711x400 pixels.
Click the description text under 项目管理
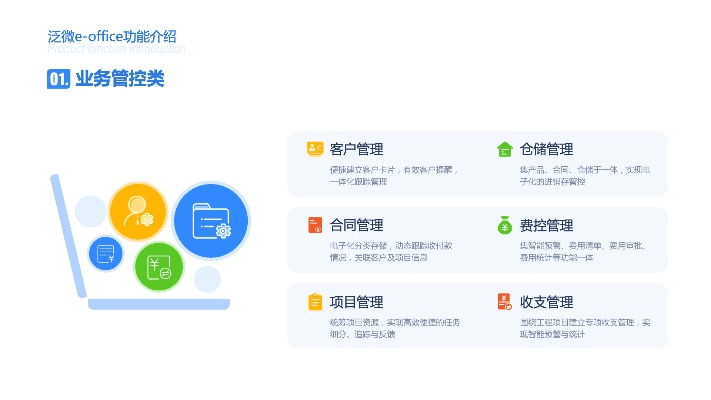[395, 328]
